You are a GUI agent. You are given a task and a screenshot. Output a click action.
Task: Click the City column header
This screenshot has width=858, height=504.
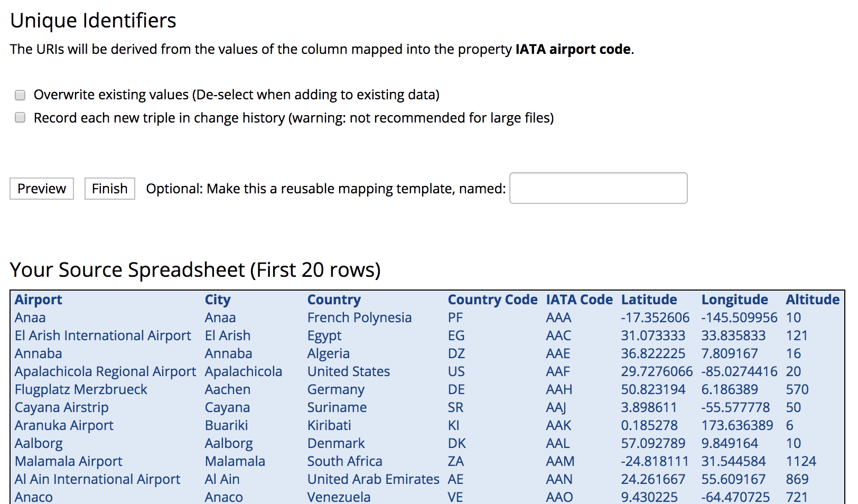[x=218, y=300]
